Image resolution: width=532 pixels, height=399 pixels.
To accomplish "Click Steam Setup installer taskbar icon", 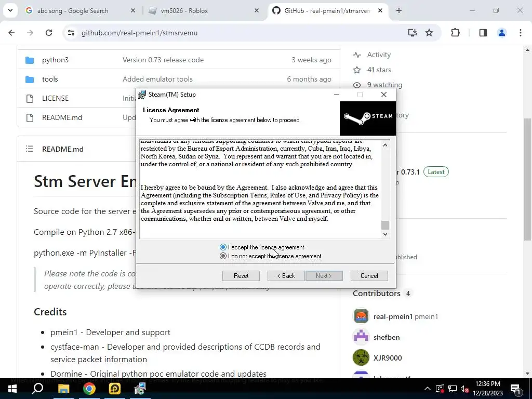I will pos(140,389).
